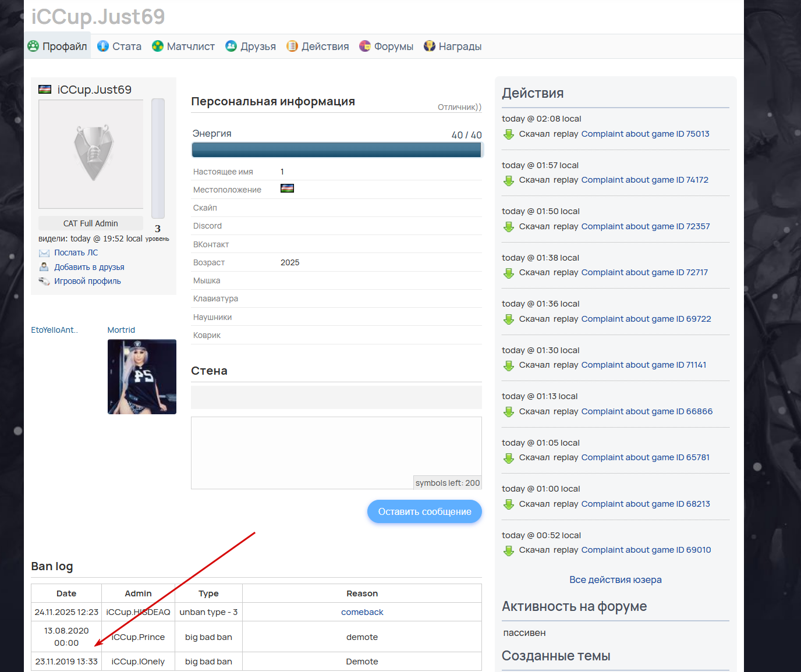Click the iCCup.HIGDEAQ admin cell
Image resolution: width=801 pixels, height=672 pixels.
coord(138,612)
